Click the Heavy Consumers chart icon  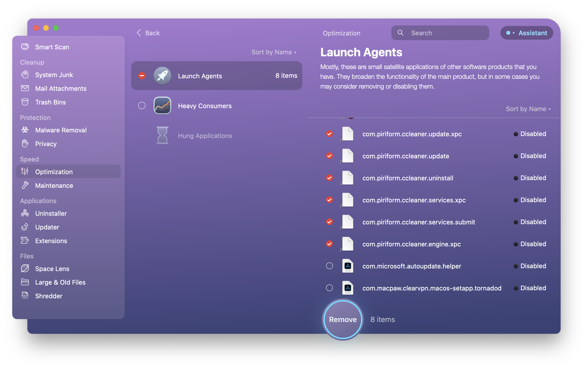click(162, 106)
